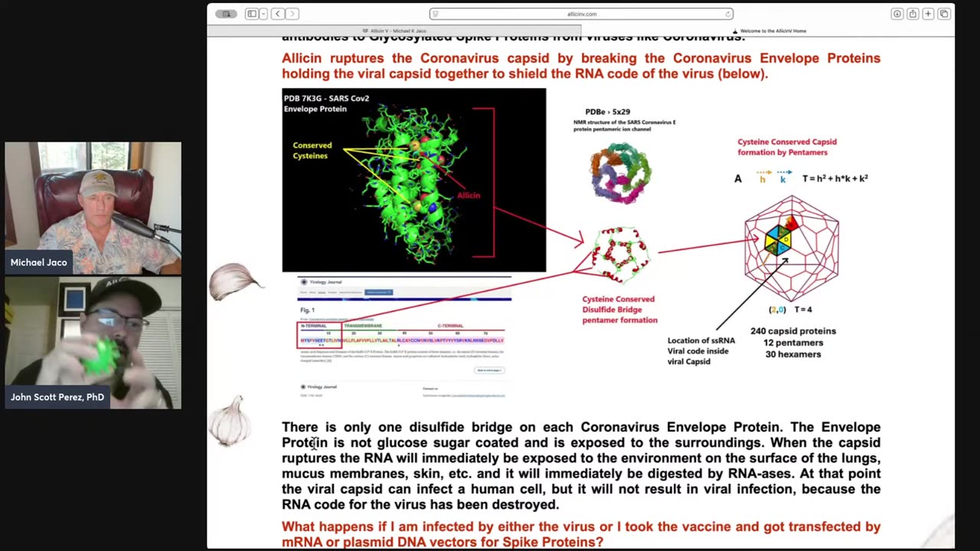Click the window controls pill in the toolbar
980x551 pixels.
click(x=226, y=14)
